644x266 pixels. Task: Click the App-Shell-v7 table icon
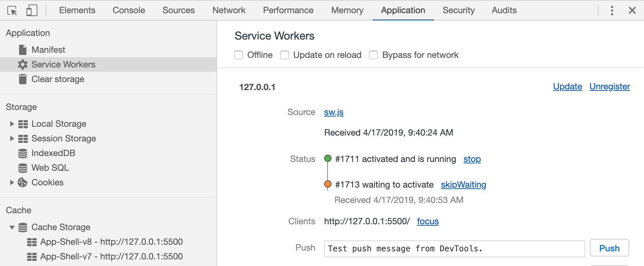(x=32, y=257)
